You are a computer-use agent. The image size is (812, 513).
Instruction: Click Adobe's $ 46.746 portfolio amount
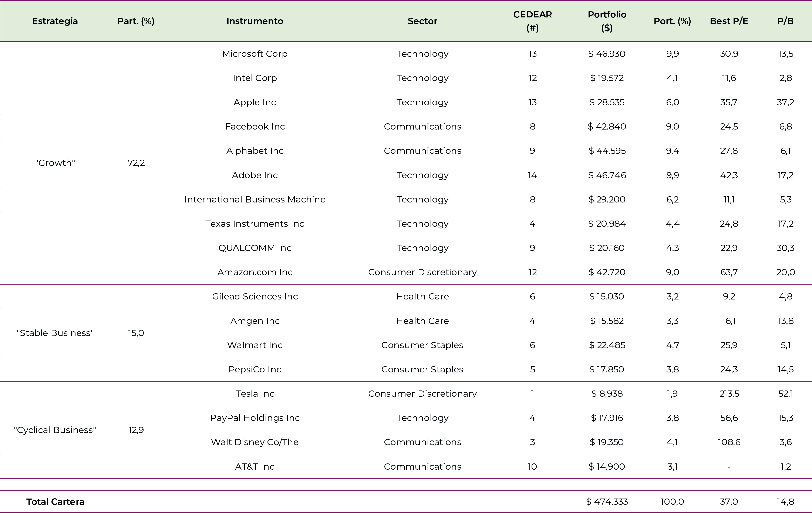pyautogui.click(x=607, y=175)
